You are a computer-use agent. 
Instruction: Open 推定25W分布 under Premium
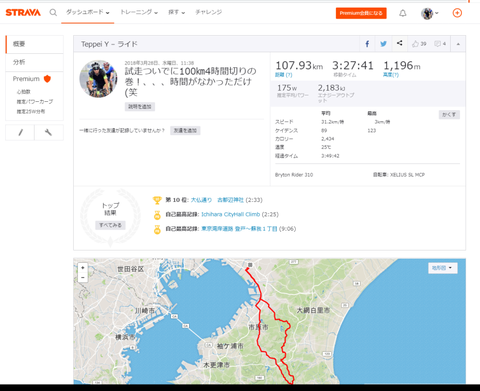pos(31,111)
